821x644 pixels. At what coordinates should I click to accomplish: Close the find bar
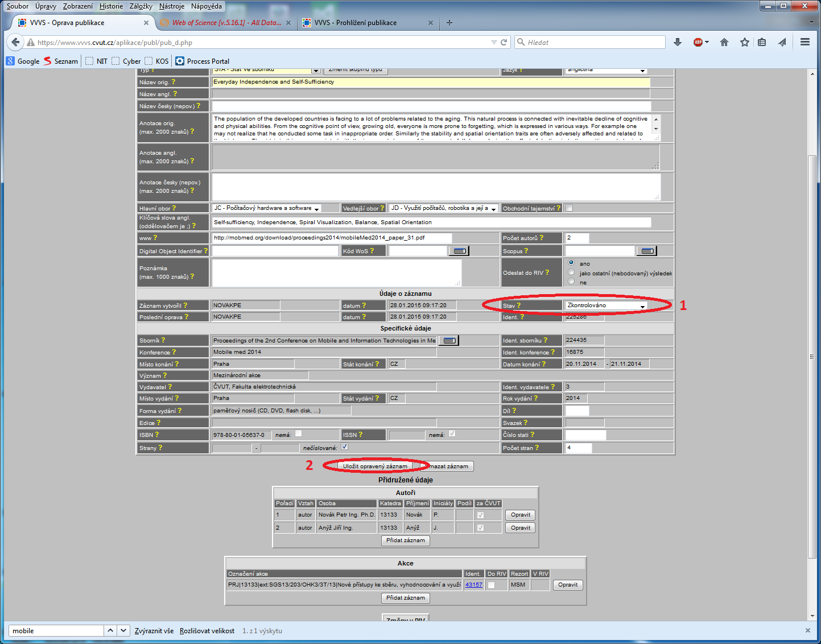pyautogui.click(x=807, y=630)
